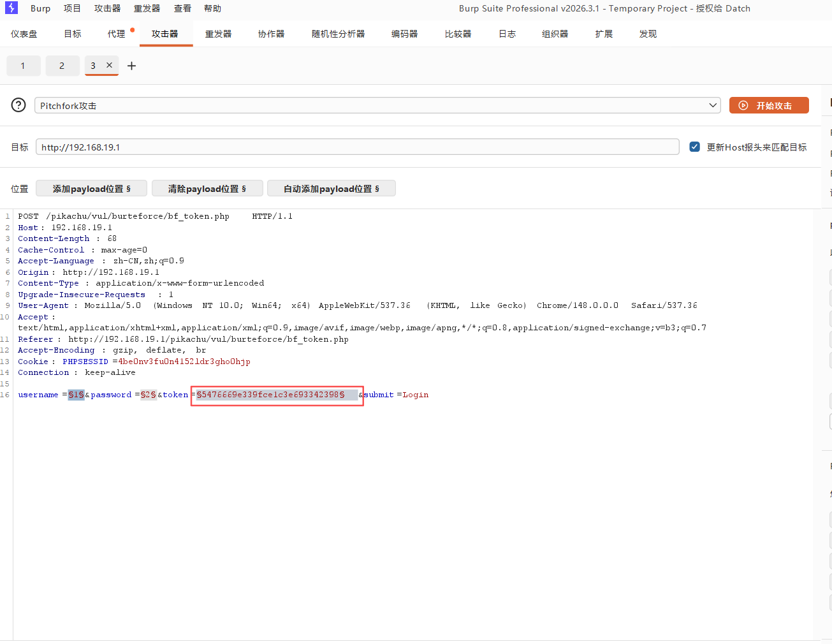Open the 随机性分析器 tab
Viewport: 832px width, 644px height.
point(338,34)
